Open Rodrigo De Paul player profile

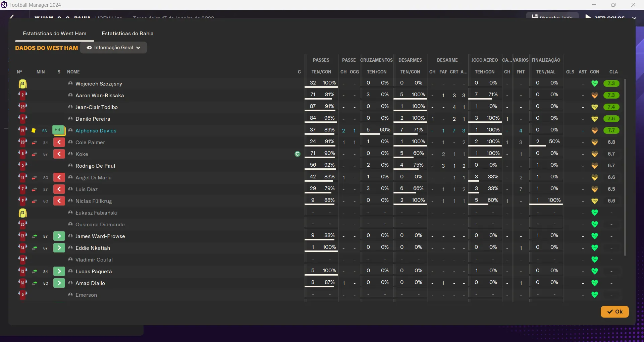95,166
